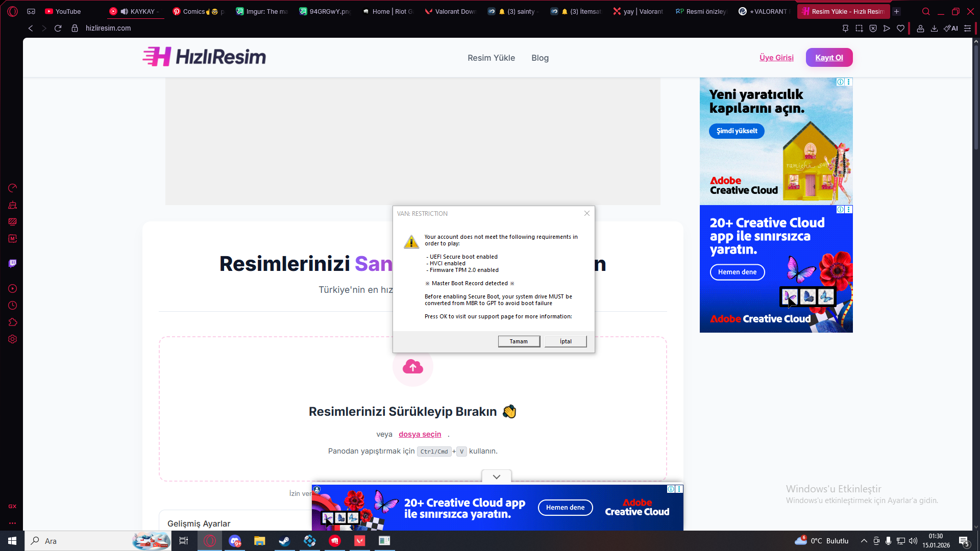Open History clock icon in sidebar
This screenshot has height=551, width=980.
click(13, 306)
